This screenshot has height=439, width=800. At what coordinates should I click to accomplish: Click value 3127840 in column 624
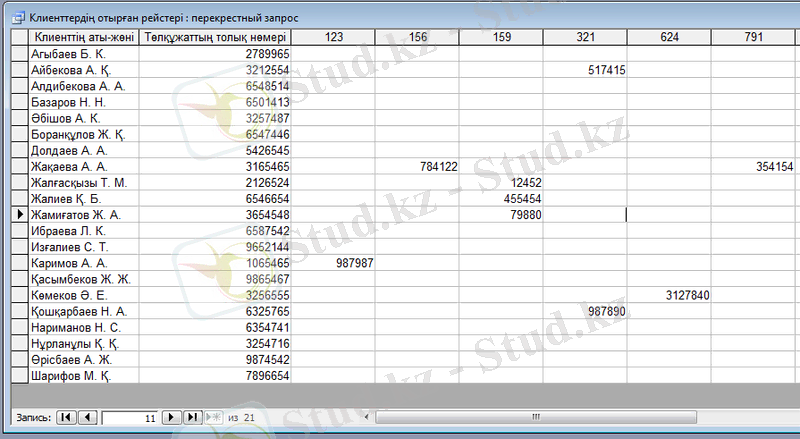point(669,295)
